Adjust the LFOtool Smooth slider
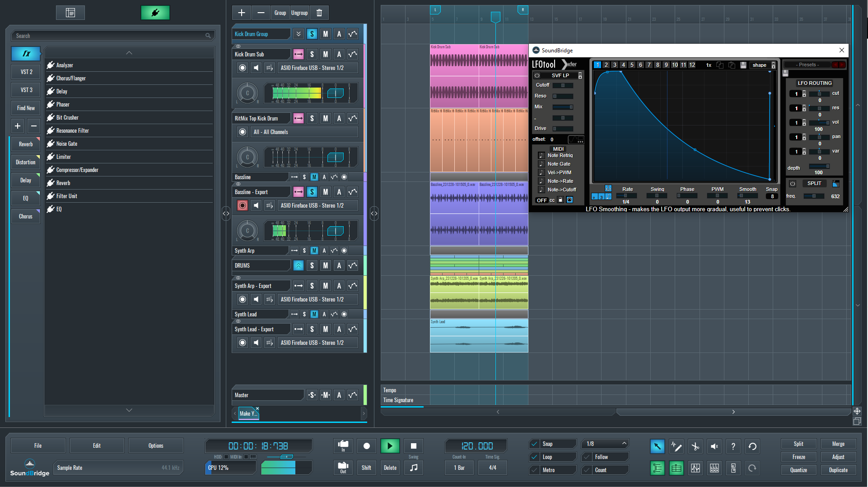 click(747, 196)
